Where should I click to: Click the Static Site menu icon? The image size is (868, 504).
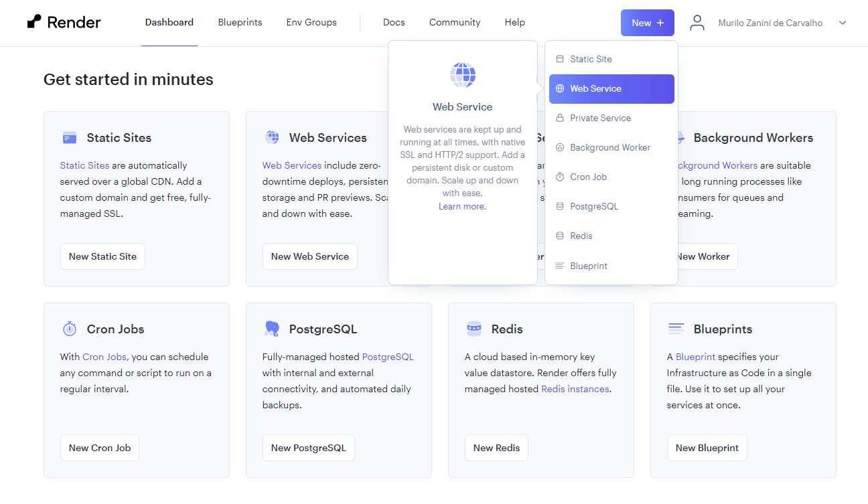[560, 59]
